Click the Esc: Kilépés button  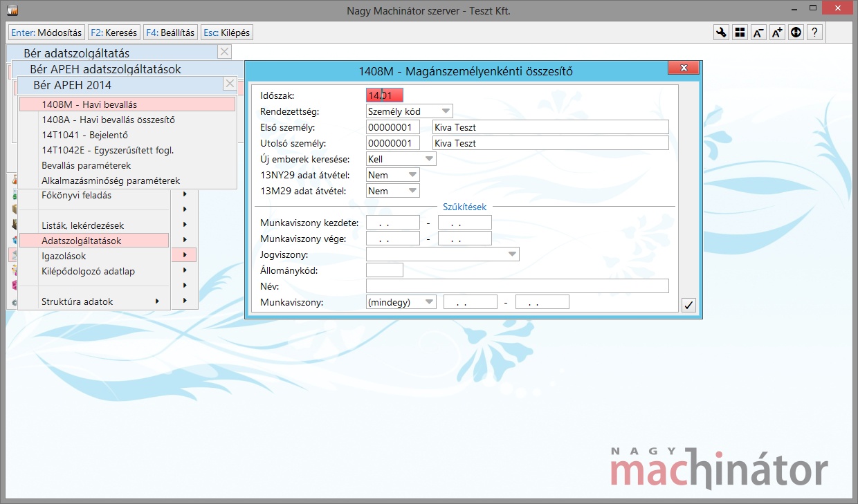coord(227,32)
